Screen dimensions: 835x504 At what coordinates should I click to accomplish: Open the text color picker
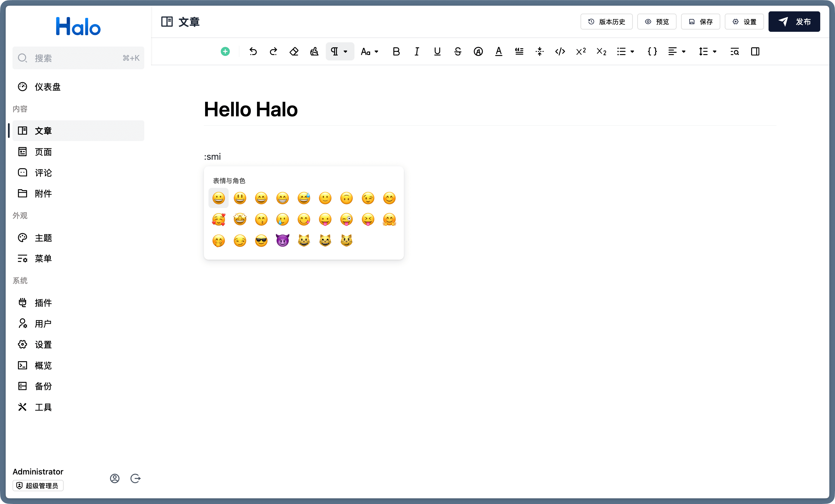tap(498, 51)
